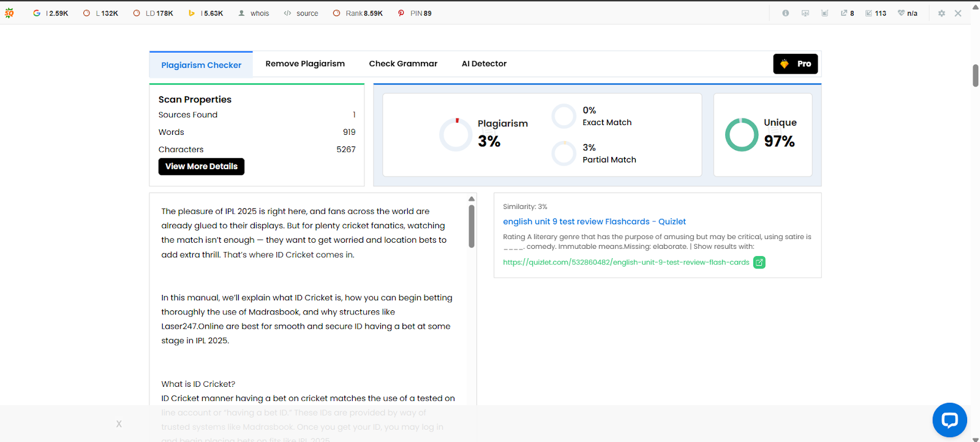
Task: Open the Bing index 5.63K metric
Action: coord(206,13)
